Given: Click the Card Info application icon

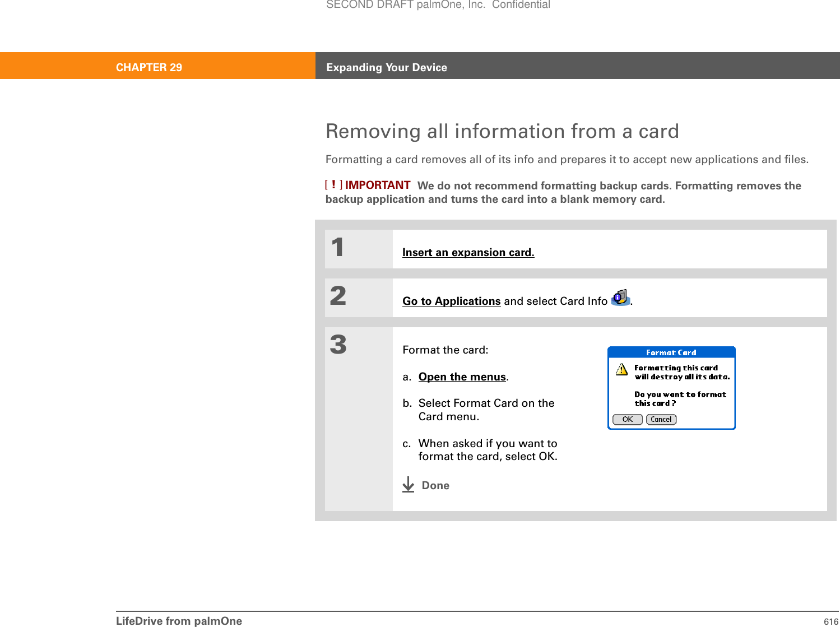Looking at the screenshot, I should [x=620, y=298].
